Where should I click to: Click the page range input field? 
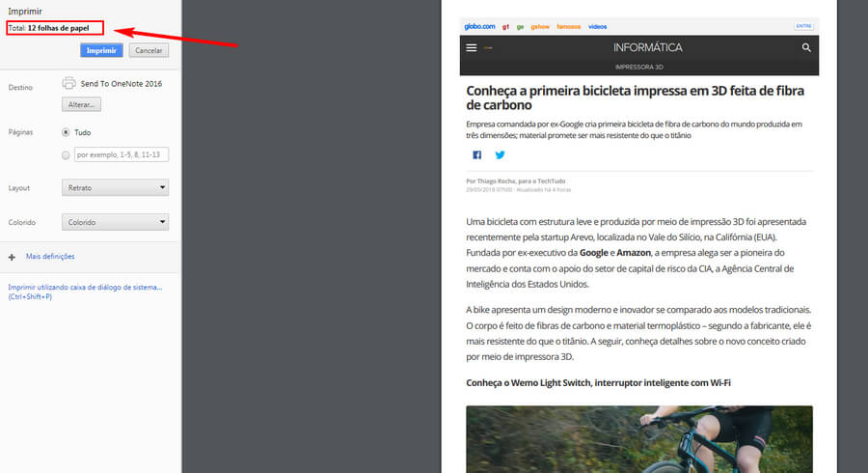121,154
